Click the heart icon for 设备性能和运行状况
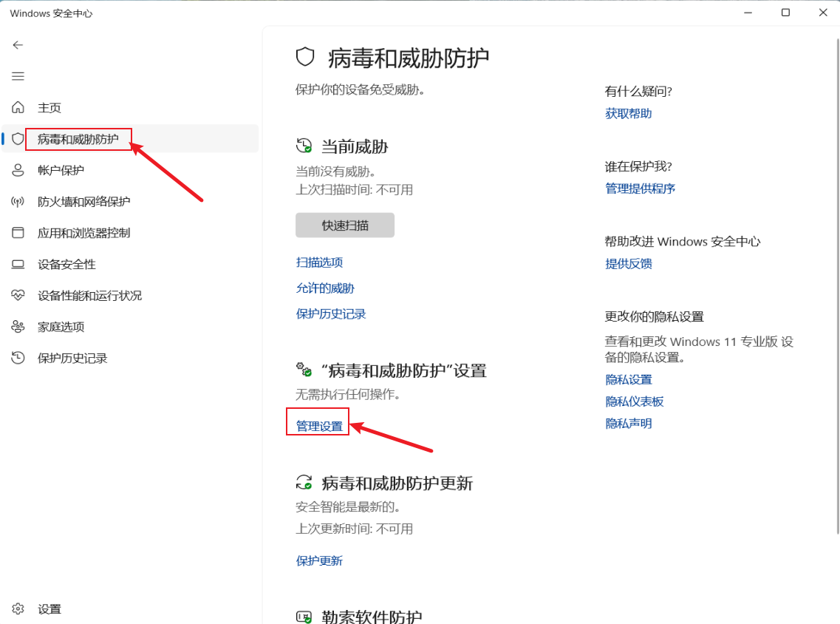This screenshot has height=624, width=840. click(x=18, y=296)
